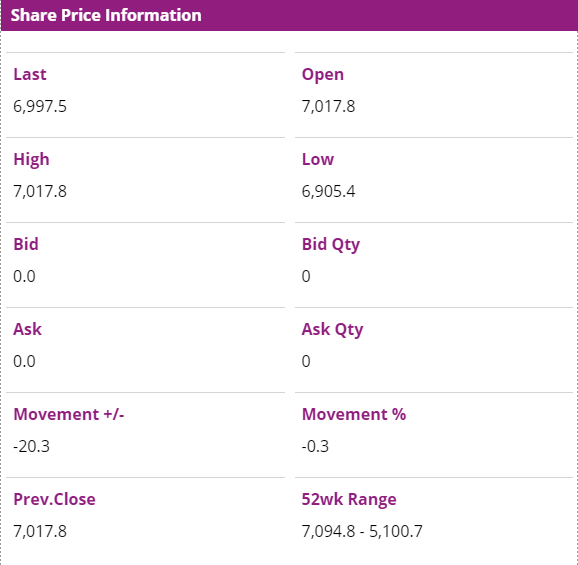Click the 52wk Range label
This screenshot has width=578, height=565.
[x=349, y=500]
